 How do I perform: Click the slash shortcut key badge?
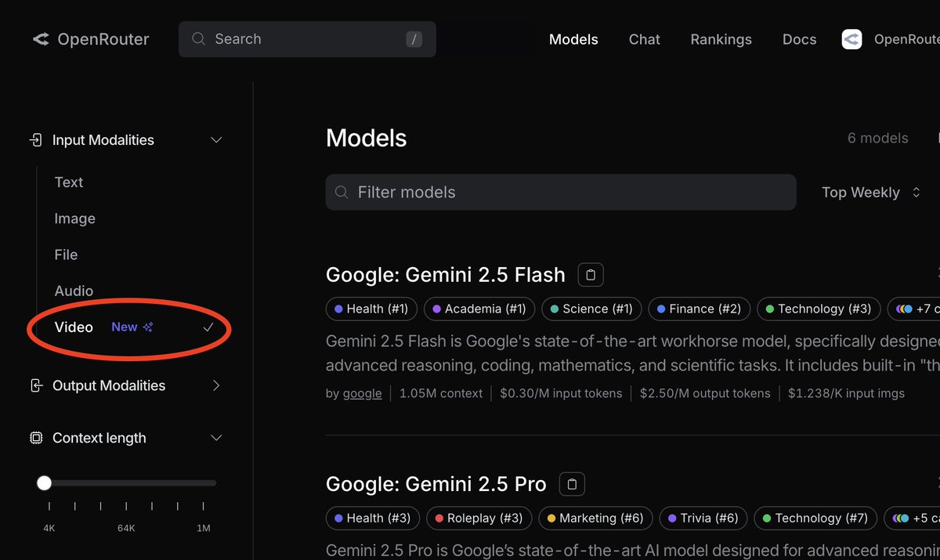pyautogui.click(x=414, y=40)
